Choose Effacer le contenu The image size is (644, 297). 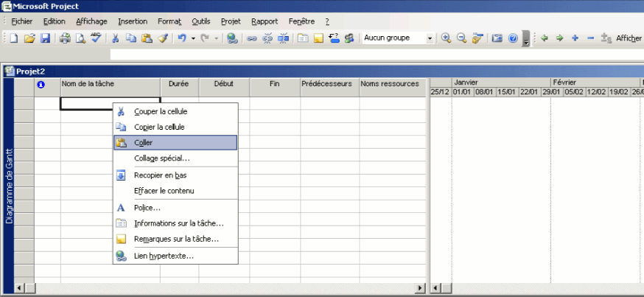[175, 191]
